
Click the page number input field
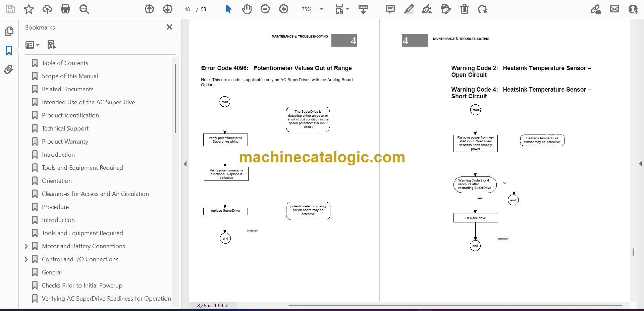tap(187, 9)
